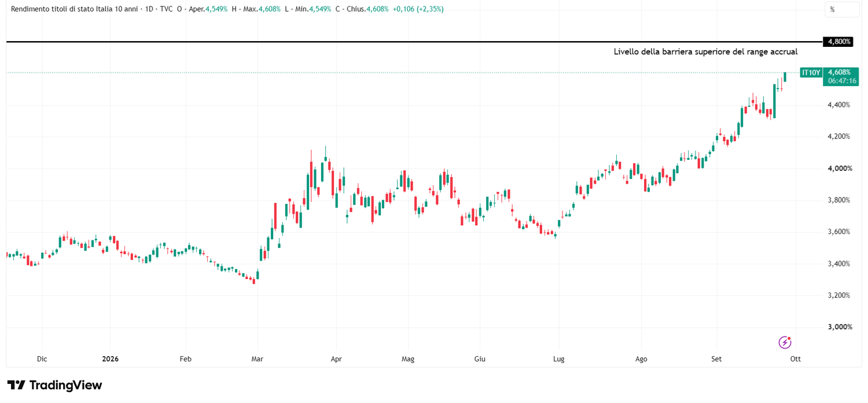Click the purple lightning bolt icon
Viewport: 868px width, 403px height.
[x=785, y=342]
